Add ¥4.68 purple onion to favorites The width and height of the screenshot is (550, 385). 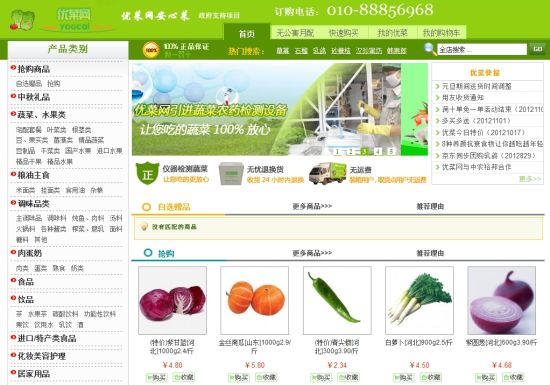513,377
